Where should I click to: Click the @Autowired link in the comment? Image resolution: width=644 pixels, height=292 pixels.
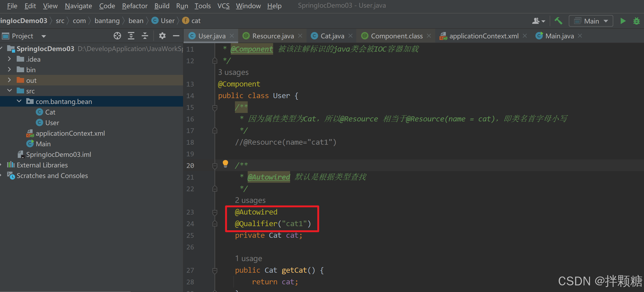(269, 177)
